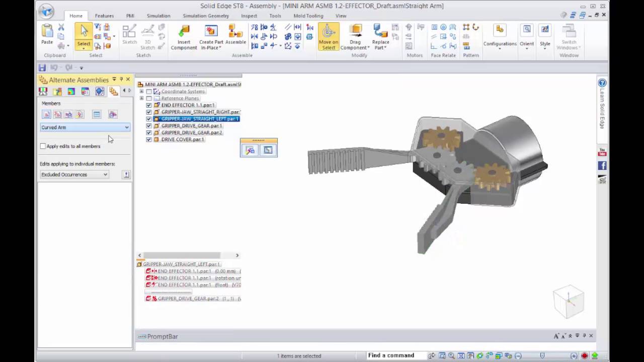This screenshot has height=362, width=644.
Task: Expand the Coordinate Systems tree node
Action: [x=142, y=92]
